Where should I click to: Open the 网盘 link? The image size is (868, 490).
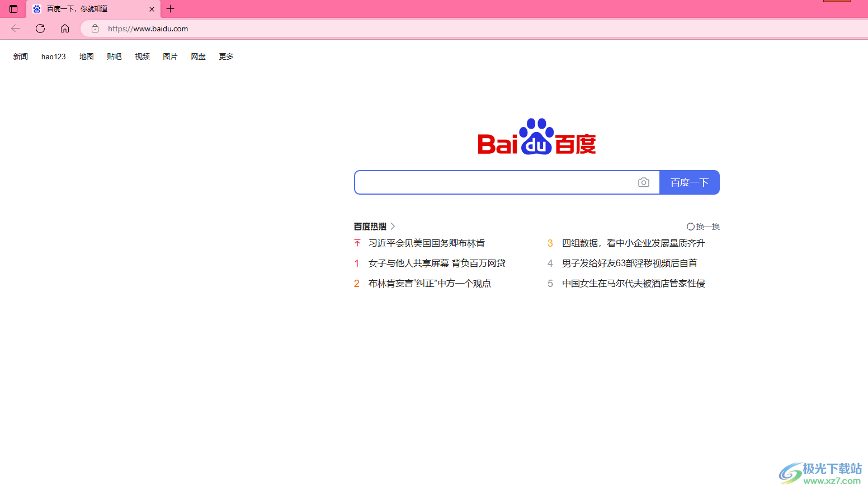click(x=198, y=56)
